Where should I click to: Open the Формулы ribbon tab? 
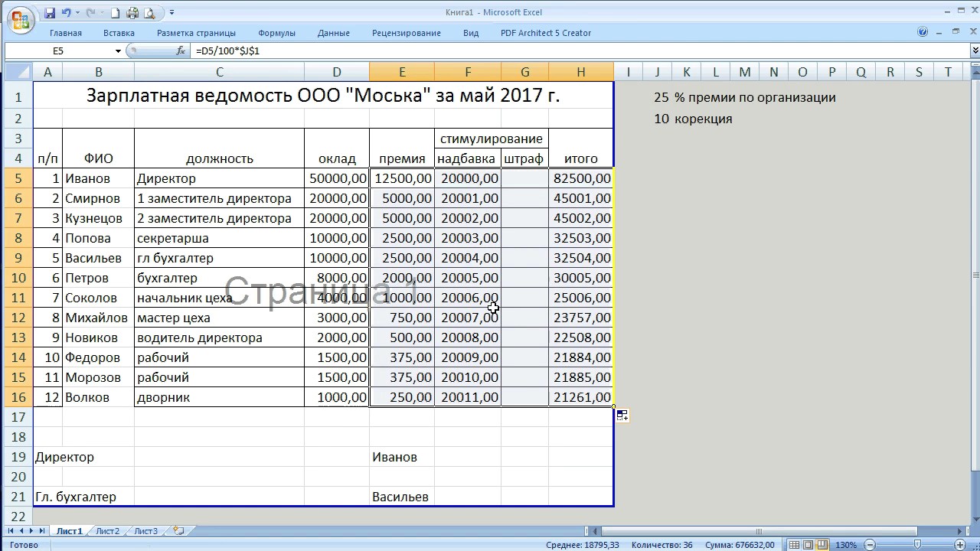coord(276,33)
